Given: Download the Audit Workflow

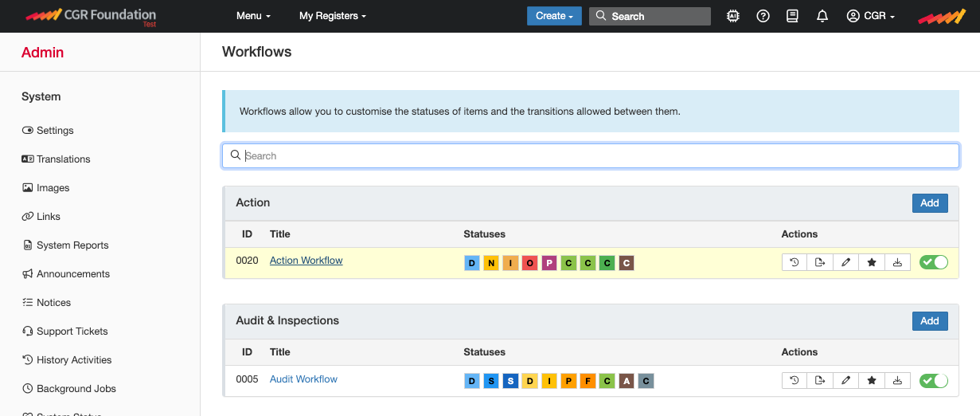Looking at the screenshot, I should coord(897,380).
